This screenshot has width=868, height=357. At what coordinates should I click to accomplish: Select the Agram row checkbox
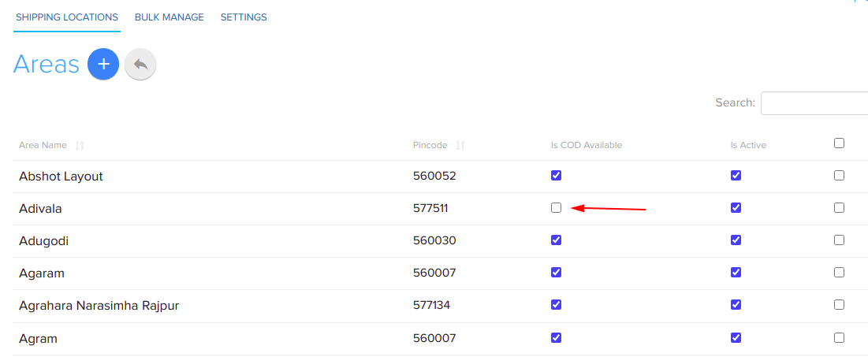pos(839,337)
